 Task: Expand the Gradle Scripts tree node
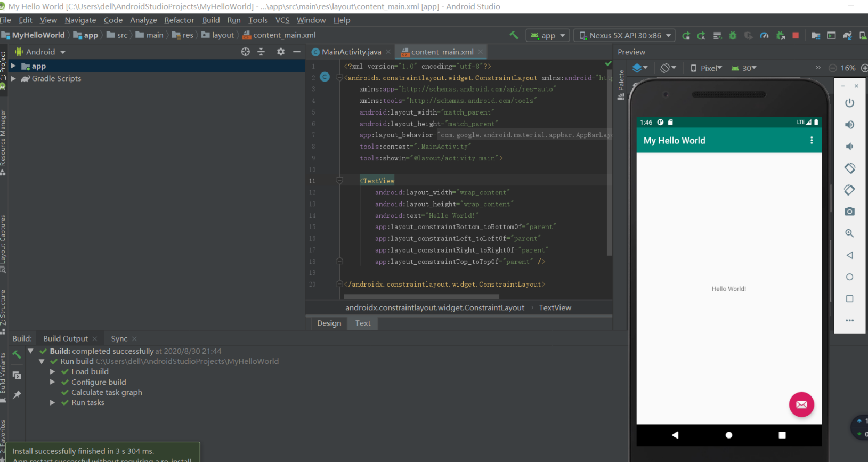(x=13, y=78)
